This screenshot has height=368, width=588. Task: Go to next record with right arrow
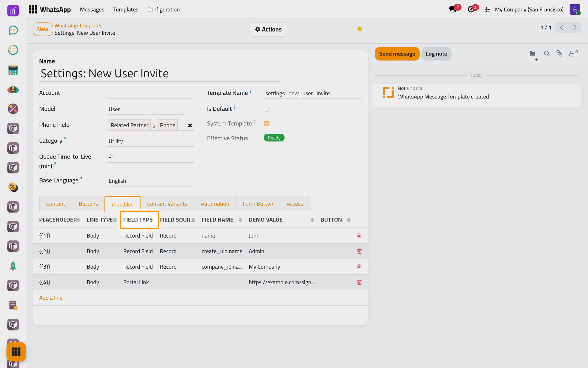(x=575, y=28)
